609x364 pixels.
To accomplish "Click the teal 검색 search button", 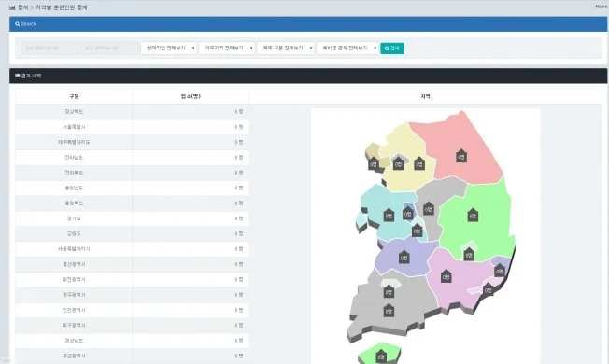I will [392, 49].
